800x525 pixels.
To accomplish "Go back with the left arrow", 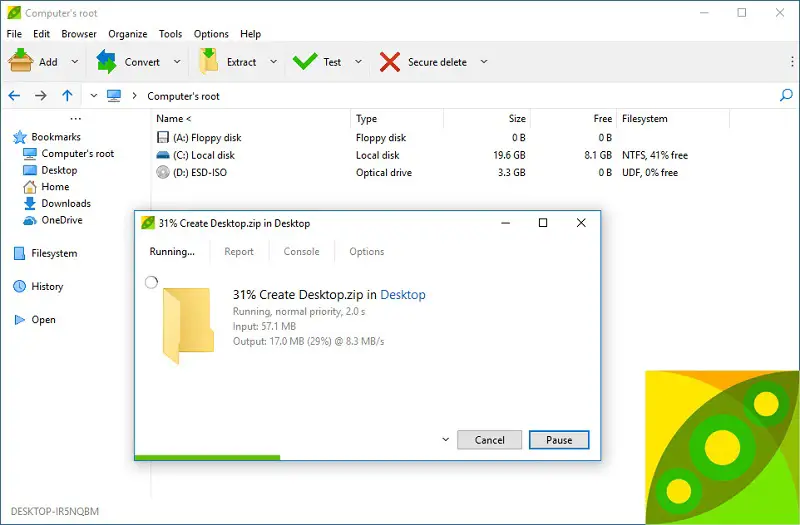I will point(14,95).
